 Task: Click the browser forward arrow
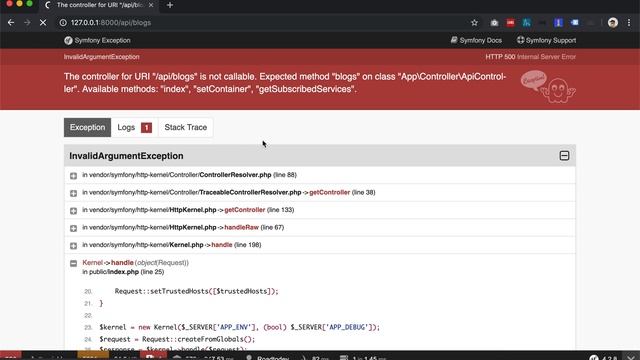click(27, 22)
